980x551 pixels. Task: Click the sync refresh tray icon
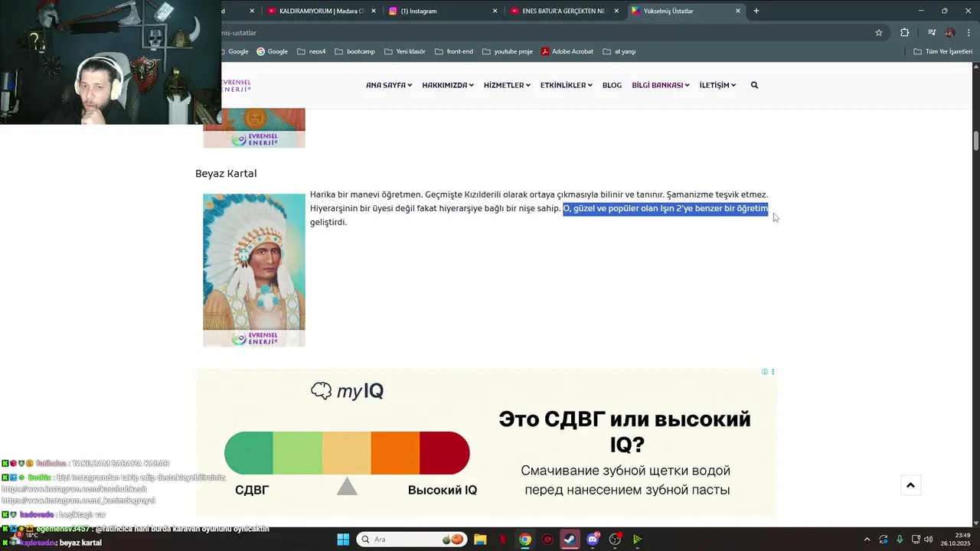(x=884, y=540)
